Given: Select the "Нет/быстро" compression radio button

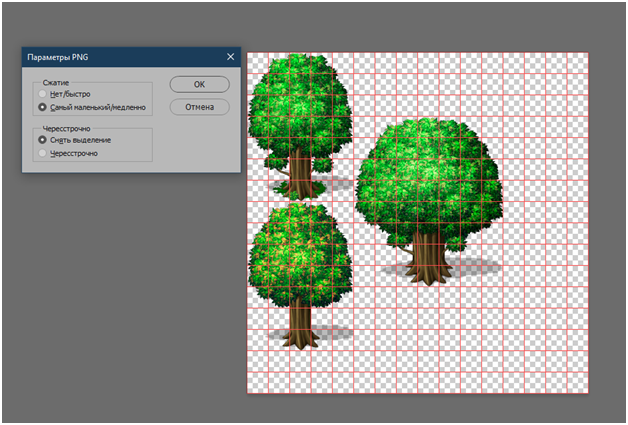Looking at the screenshot, I should pos(41,95).
